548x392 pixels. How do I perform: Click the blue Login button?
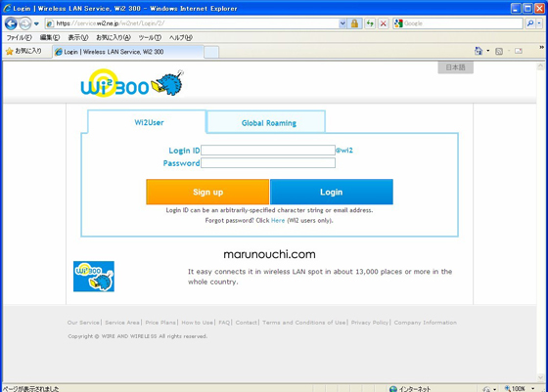tap(332, 192)
